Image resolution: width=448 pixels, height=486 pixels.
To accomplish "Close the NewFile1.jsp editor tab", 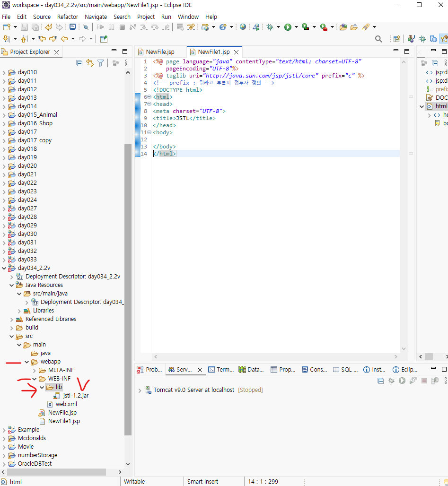I will tap(237, 52).
